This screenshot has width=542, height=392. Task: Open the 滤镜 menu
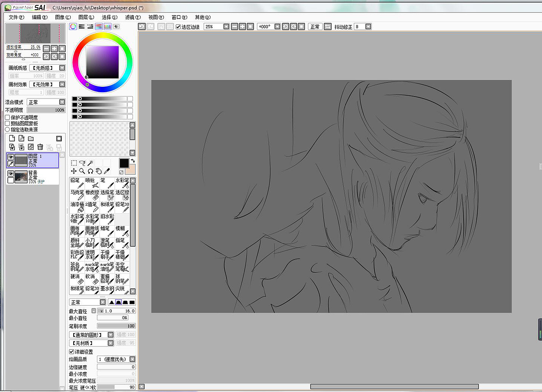tap(133, 17)
